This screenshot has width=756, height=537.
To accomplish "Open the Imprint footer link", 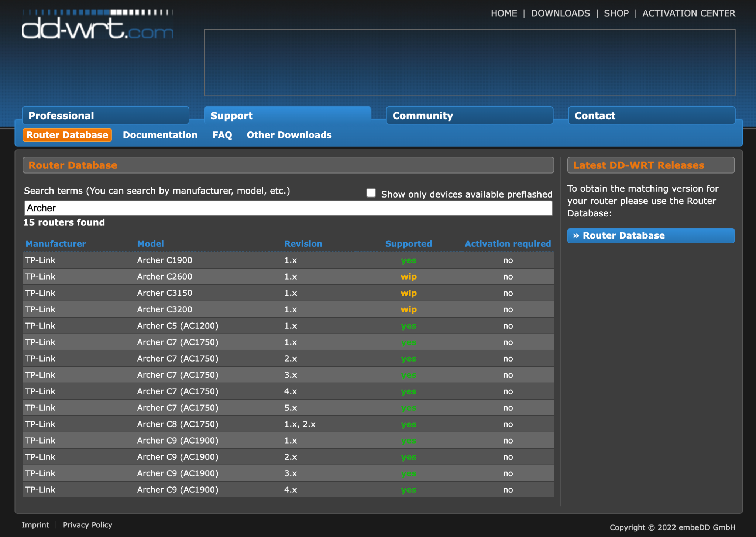I will (35, 525).
